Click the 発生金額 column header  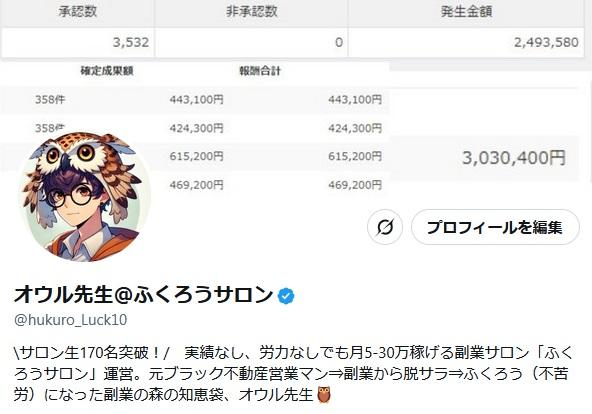[466, 11]
